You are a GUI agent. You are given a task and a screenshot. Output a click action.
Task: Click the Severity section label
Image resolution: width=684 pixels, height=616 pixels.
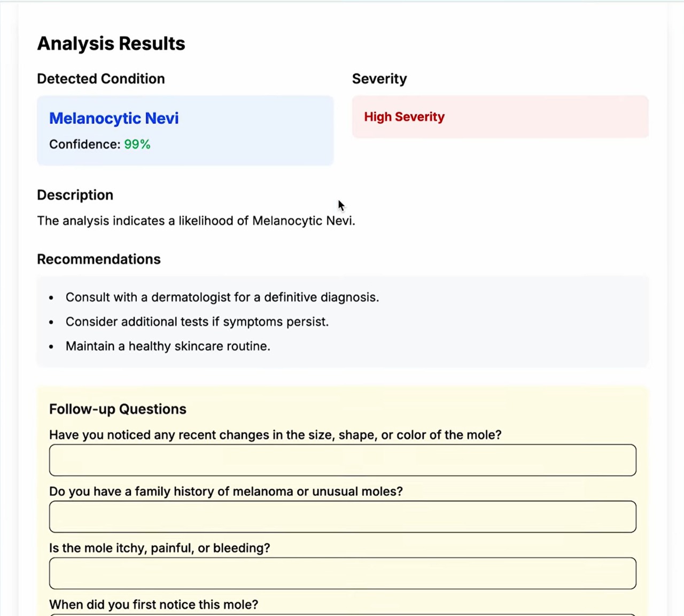pos(379,79)
